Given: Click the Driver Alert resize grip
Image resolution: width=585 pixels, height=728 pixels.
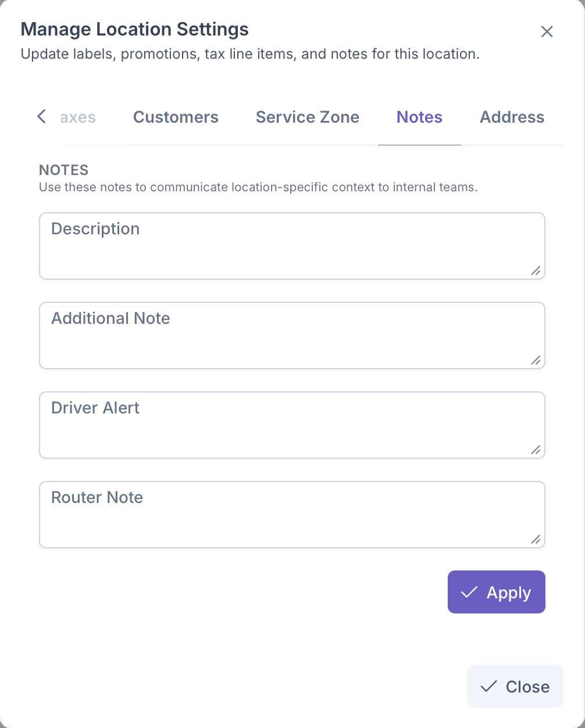Looking at the screenshot, I should 536,449.
